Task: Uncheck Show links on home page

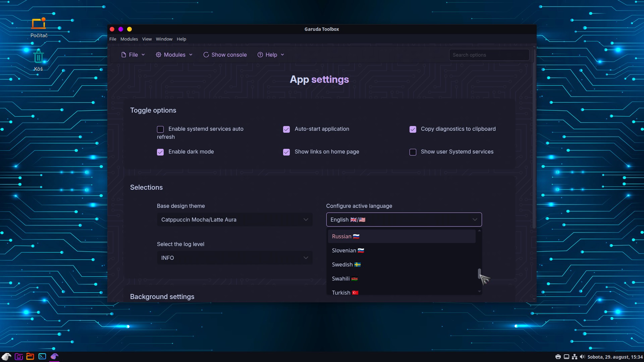Action: [286, 152]
